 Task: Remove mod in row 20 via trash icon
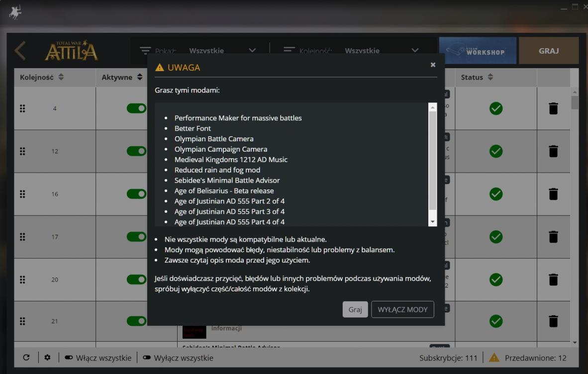pyautogui.click(x=553, y=280)
